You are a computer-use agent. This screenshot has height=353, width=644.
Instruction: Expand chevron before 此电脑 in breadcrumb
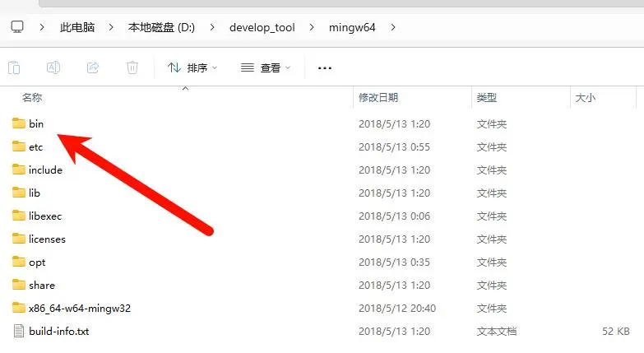click(42, 27)
